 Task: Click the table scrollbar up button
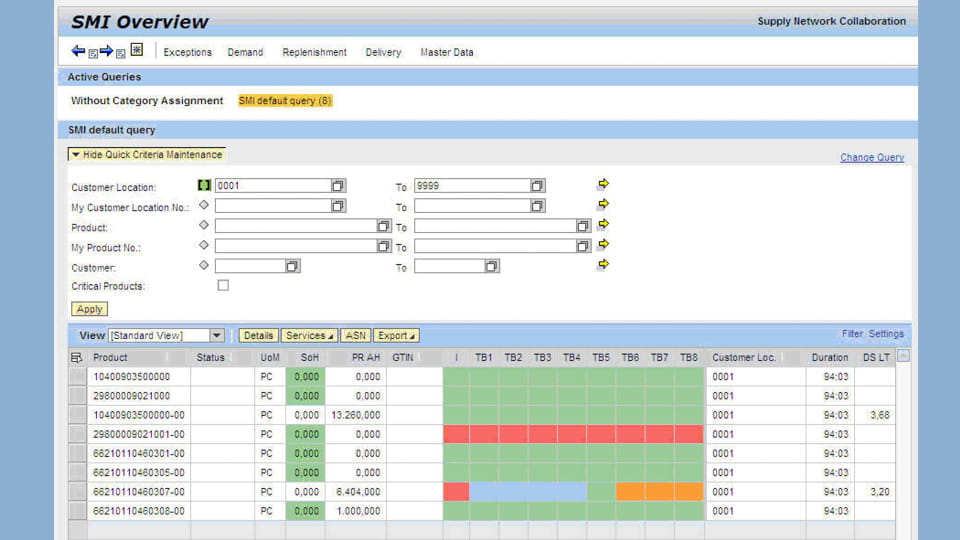click(x=903, y=356)
